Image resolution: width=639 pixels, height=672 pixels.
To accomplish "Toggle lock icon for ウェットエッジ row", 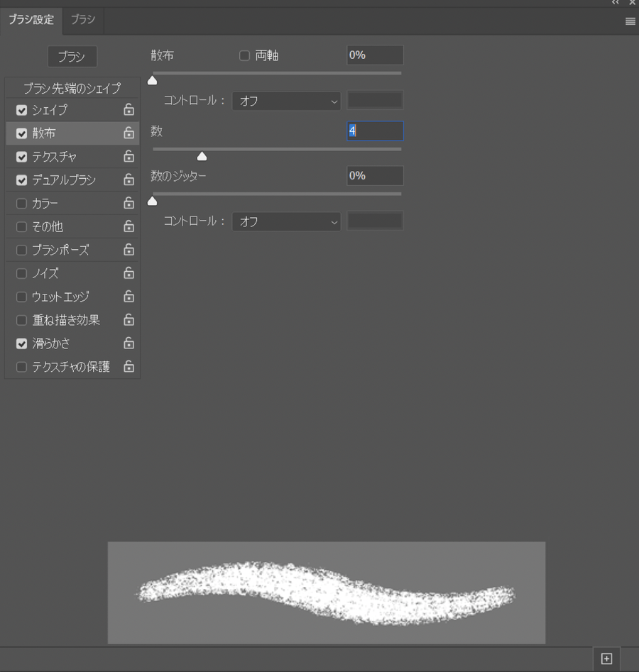I will pyautogui.click(x=129, y=297).
